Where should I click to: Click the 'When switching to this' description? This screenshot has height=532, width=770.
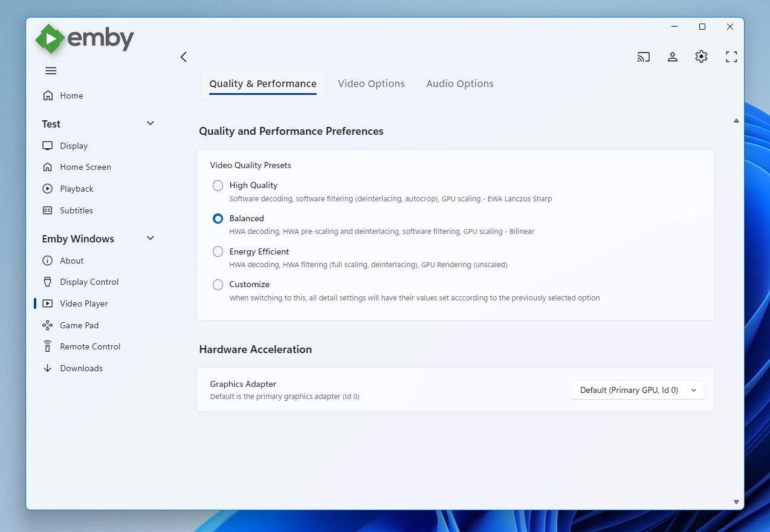(x=415, y=298)
